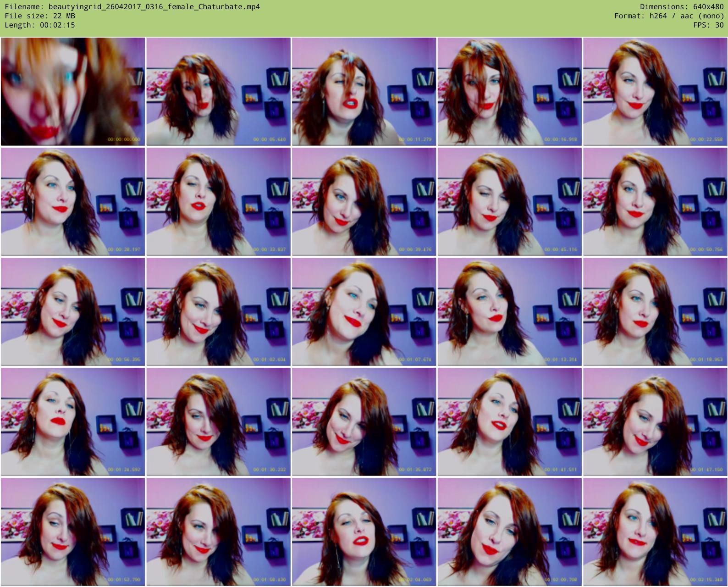This screenshot has width=728, height=587.
Task: Select the frame marked 00:00:22
Action: tap(655, 92)
